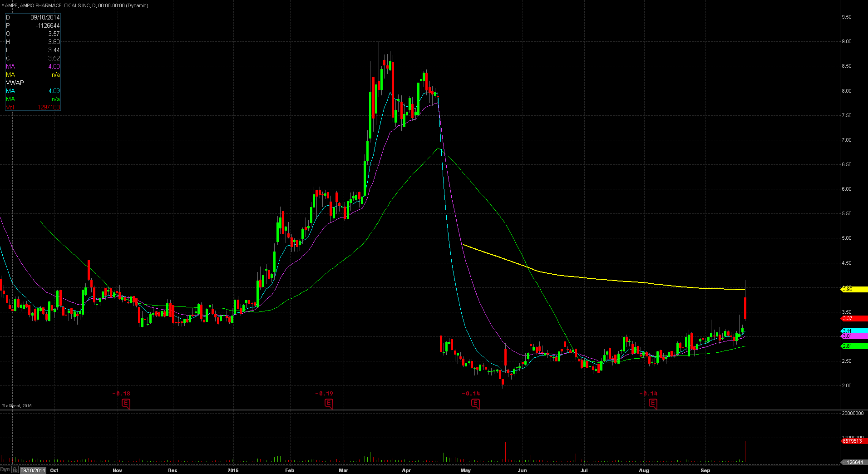Click the August earnings E icon

click(x=653, y=404)
